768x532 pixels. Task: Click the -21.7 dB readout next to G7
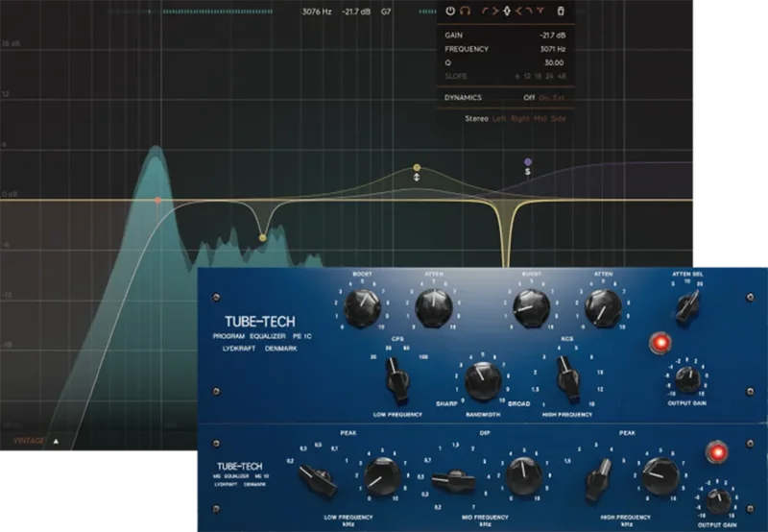[356, 12]
